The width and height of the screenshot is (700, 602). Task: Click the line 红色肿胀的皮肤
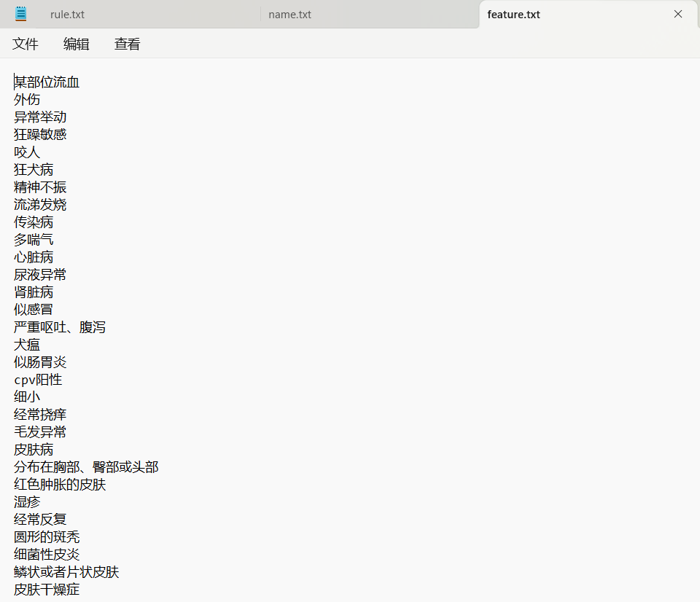(60, 484)
